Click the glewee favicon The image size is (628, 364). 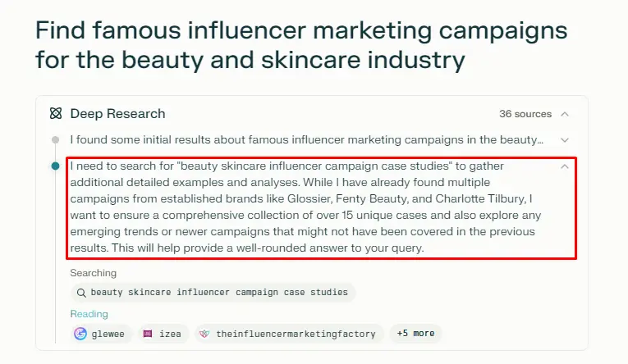click(80, 334)
